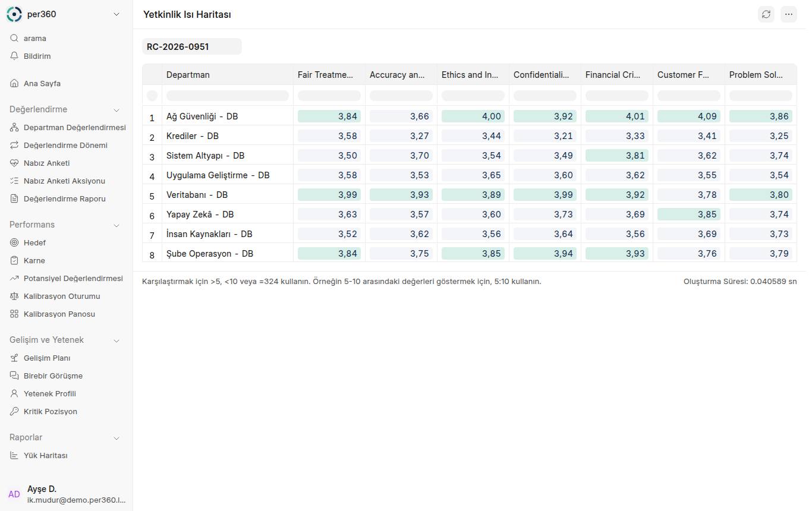Open Nabız Anketi Aksiyonu list icon

click(14, 181)
